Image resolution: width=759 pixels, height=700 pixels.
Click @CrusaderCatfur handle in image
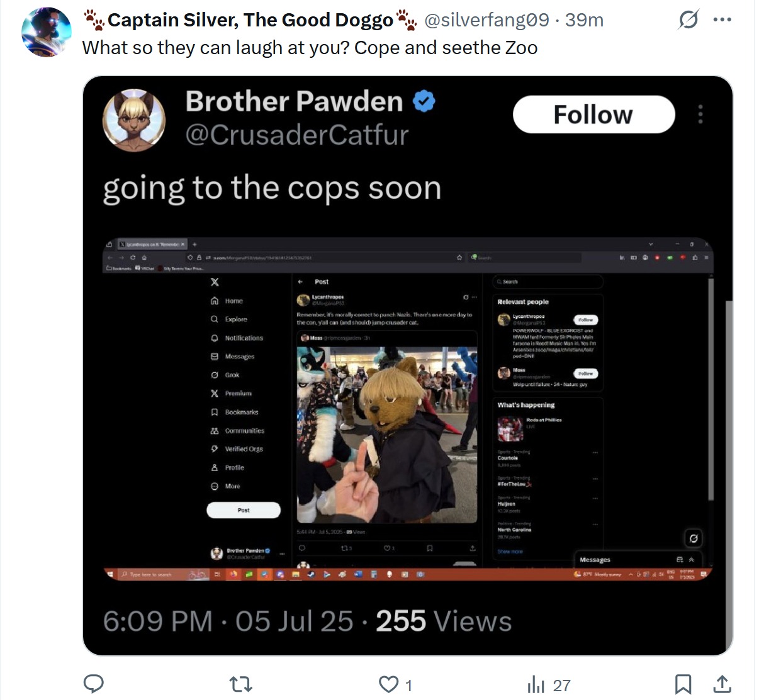point(297,135)
